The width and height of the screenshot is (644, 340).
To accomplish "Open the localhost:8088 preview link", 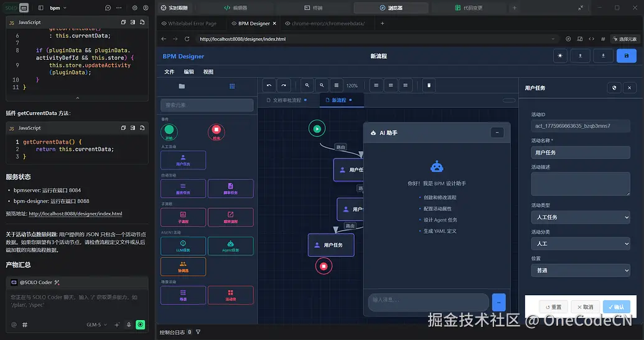I will 75,214.
